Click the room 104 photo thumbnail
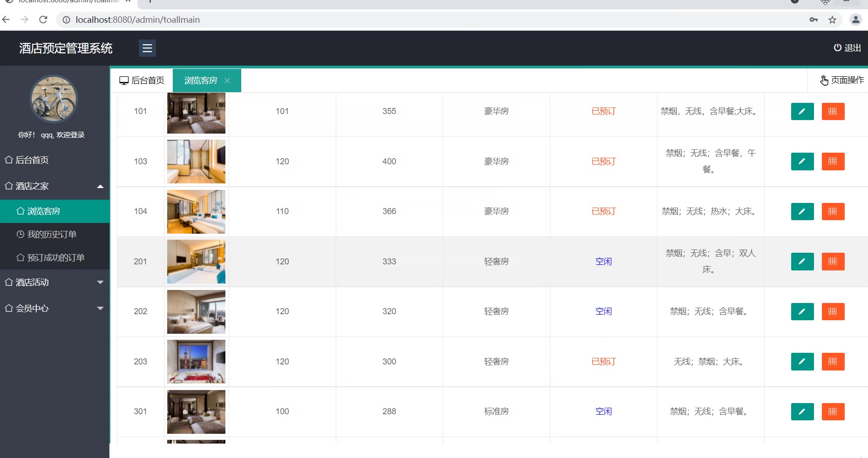This screenshot has width=868, height=458. point(196,211)
